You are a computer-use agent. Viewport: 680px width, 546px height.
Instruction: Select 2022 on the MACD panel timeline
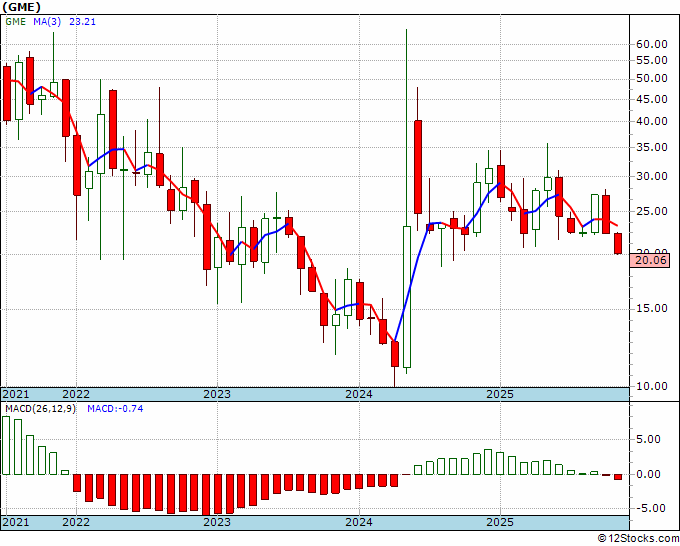76,522
